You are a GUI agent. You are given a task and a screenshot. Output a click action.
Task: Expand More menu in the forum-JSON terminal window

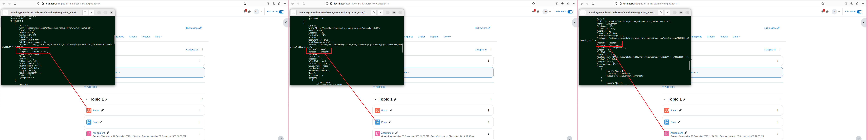158,37
